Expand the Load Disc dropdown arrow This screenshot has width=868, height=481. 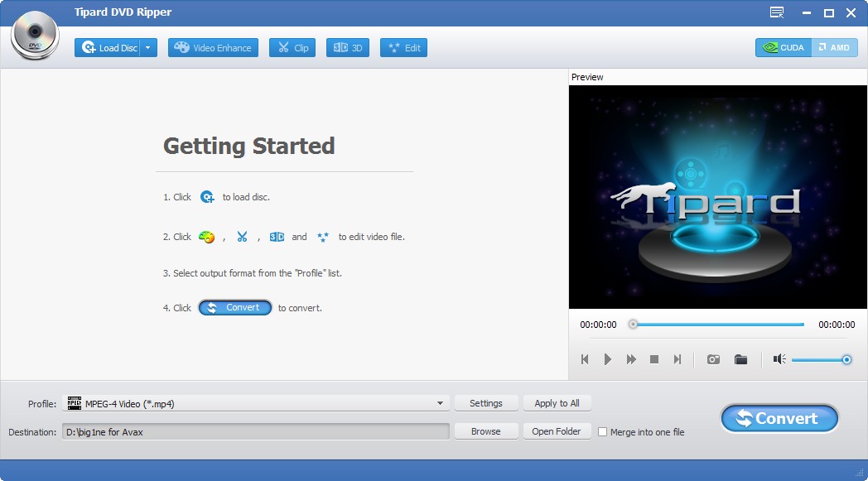pyautogui.click(x=147, y=47)
